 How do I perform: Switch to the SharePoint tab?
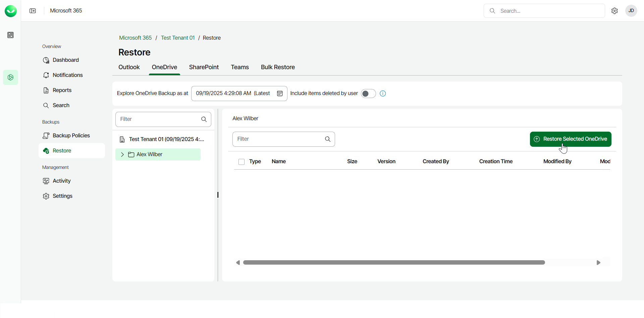(204, 67)
